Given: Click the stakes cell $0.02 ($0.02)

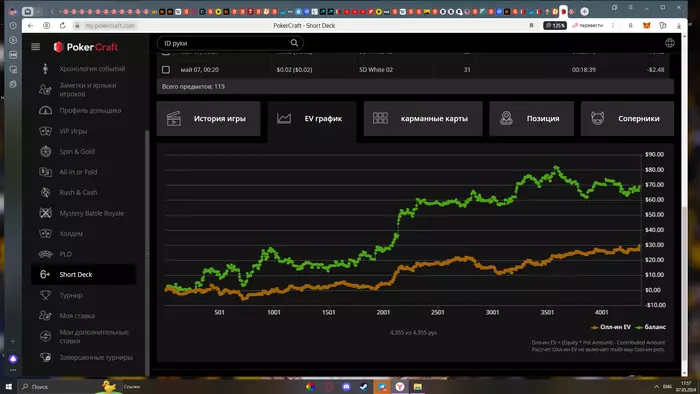Looking at the screenshot, I should [x=294, y=70].
